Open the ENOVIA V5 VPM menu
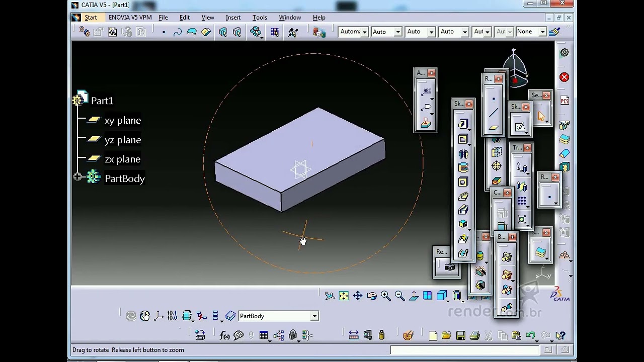The width and height of the screenshot is (644, 362). tap(130, 18)
